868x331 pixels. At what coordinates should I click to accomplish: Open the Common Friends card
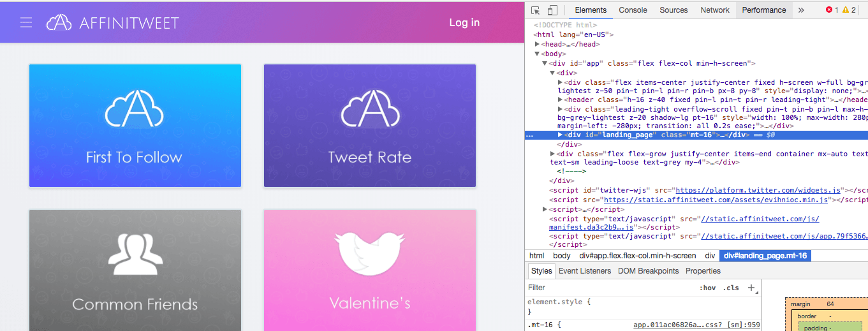pos(135,270)
